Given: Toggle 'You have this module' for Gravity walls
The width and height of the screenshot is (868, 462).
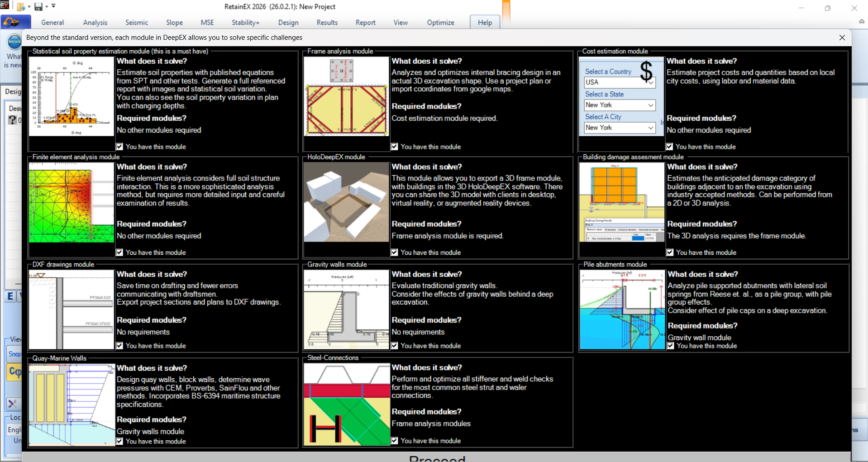Looking at the screenshot, I should pyautogui.click(x=395, y=346).
